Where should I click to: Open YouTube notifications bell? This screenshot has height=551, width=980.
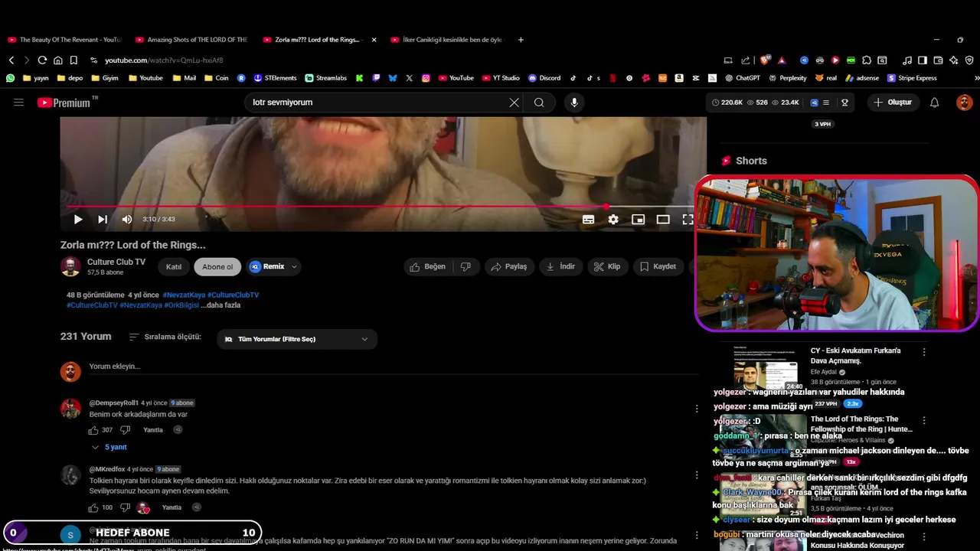[x=934, y=103]
